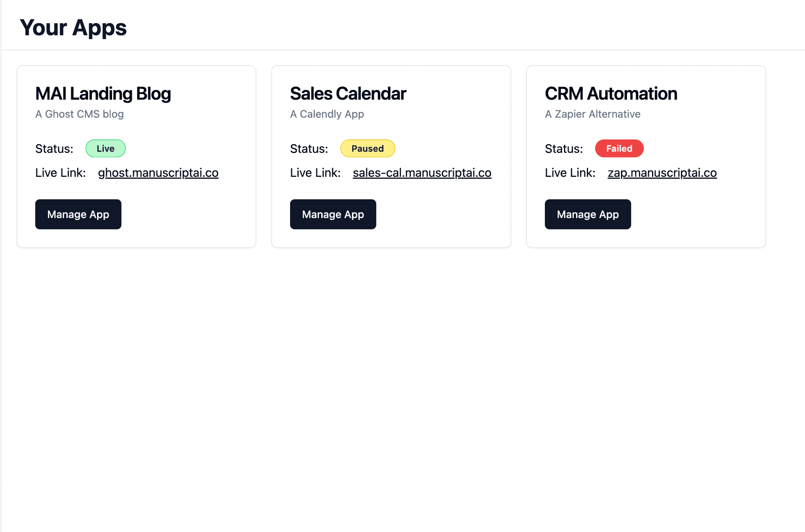Follow the zap.manuscriptai.co link
This screenshot has height=532, width=805.
click(662, 173)
